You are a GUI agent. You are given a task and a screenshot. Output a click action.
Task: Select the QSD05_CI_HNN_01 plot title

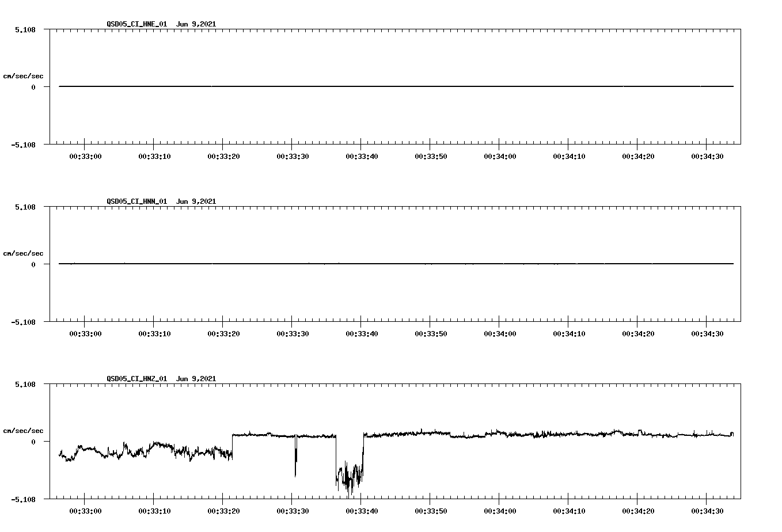[161, 202]
